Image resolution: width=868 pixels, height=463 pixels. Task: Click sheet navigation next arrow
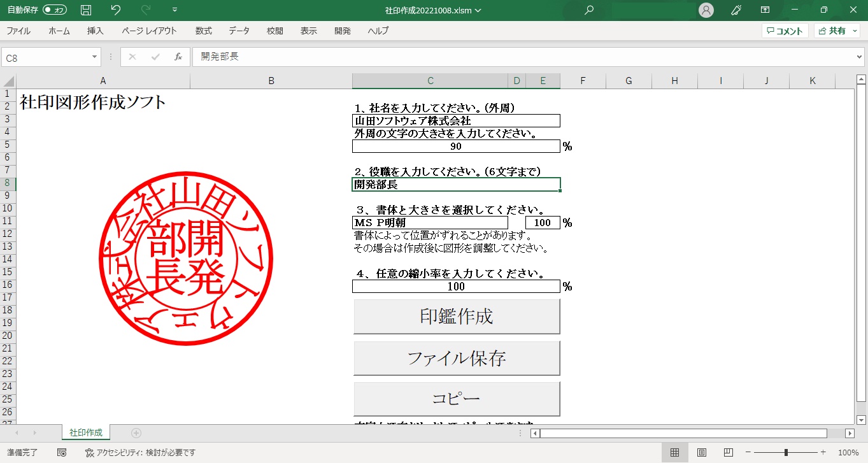coord(34,433)
